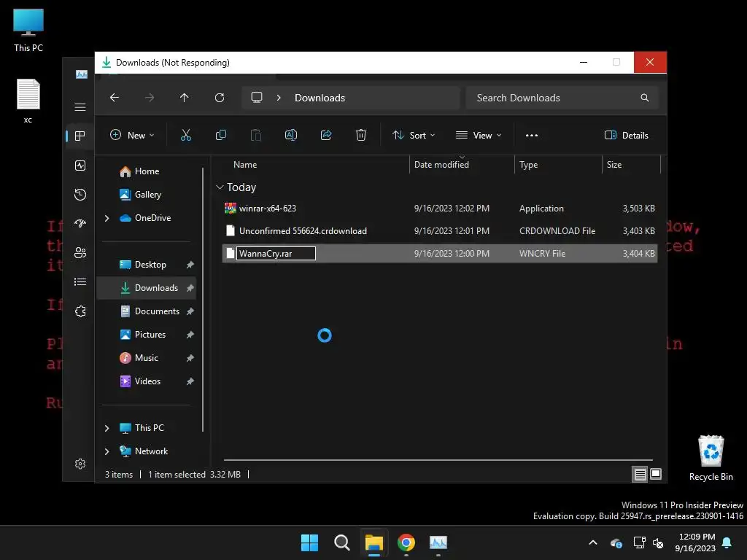Open the Windows Start menu

309,542
